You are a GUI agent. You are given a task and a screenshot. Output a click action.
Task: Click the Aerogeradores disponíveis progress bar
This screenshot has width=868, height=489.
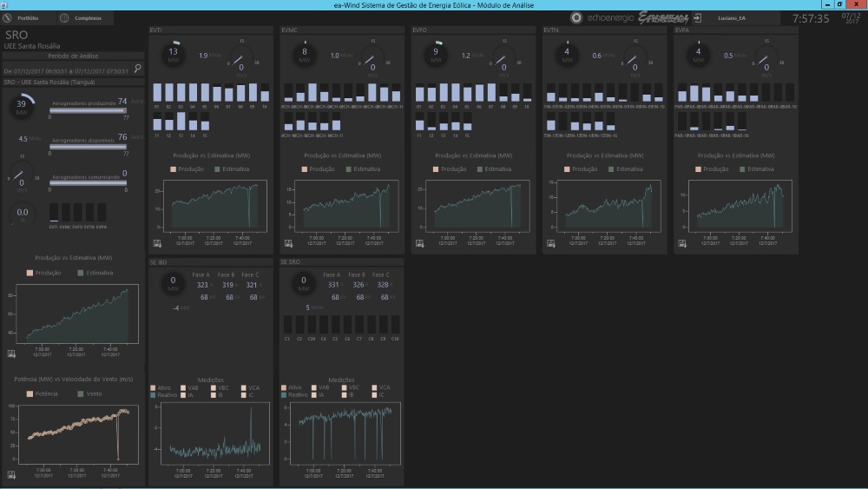[x=88, y=148]
